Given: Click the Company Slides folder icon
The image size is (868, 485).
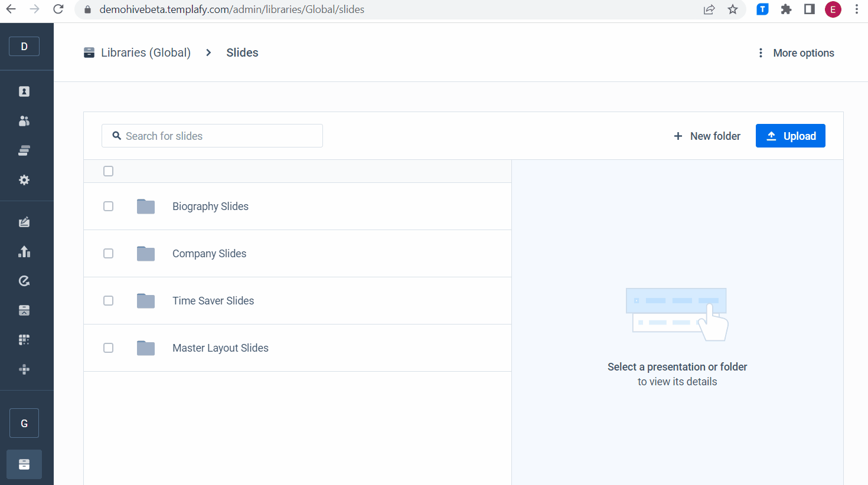Looking at the screenshot, I should 146,254.
